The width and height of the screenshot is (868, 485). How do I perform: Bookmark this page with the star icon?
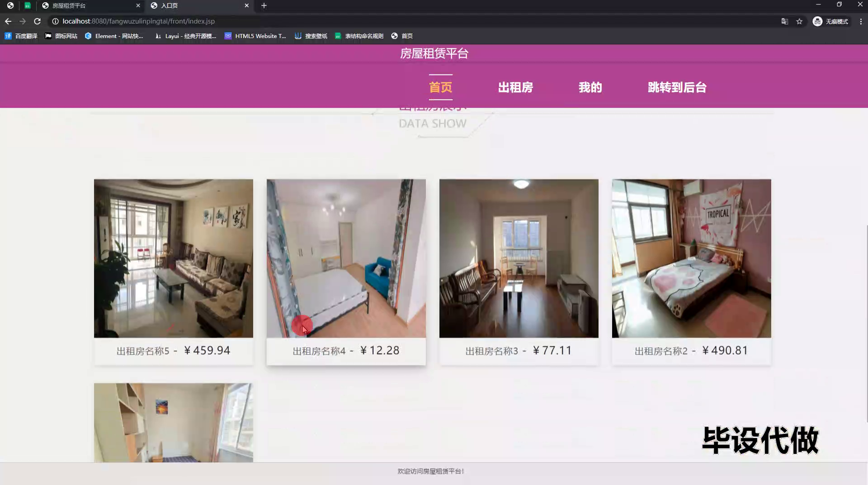799,21
